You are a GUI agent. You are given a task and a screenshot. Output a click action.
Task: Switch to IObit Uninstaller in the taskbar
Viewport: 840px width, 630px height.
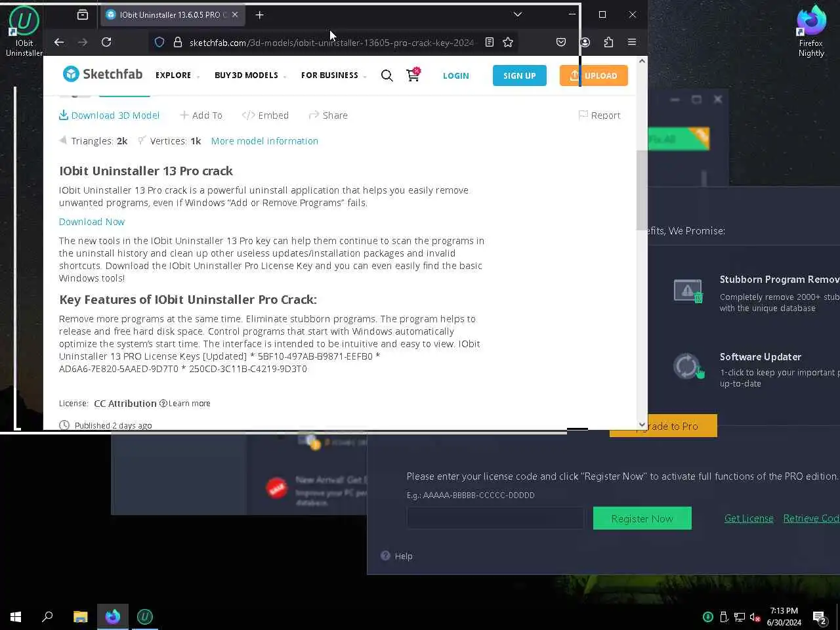coord(145,617)
